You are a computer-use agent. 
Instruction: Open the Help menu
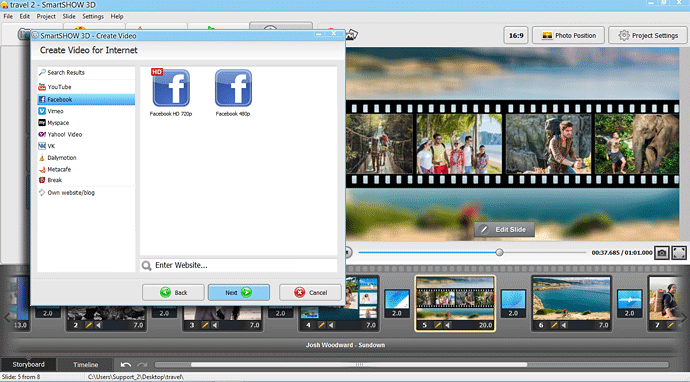[x=117, y=16]
